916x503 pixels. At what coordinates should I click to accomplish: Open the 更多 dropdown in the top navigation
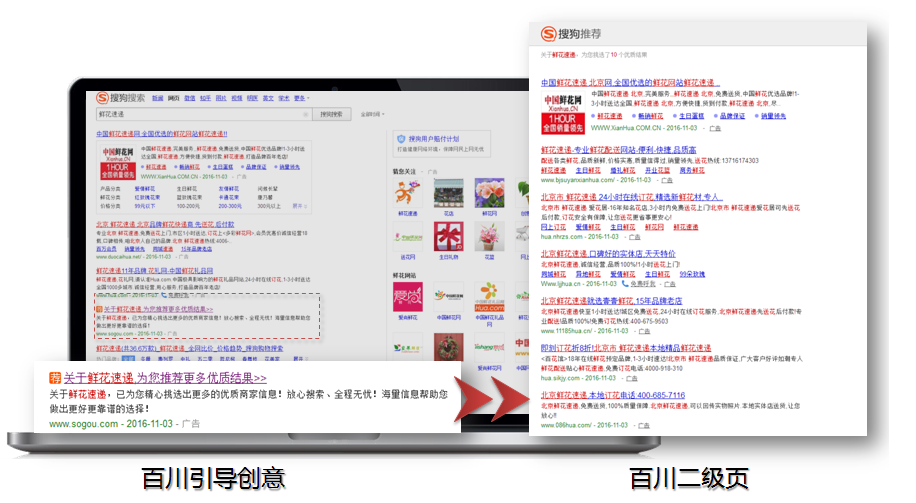coord(301,98)
